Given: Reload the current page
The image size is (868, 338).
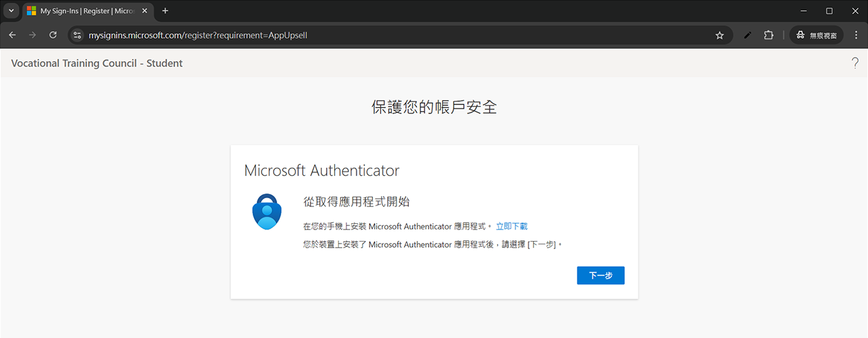Looking at the screenshot, I should (53, 35).
